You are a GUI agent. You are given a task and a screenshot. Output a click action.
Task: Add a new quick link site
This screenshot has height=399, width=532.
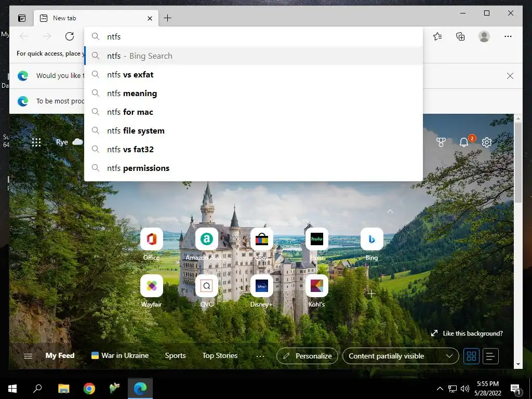click(x=371, y=293)
